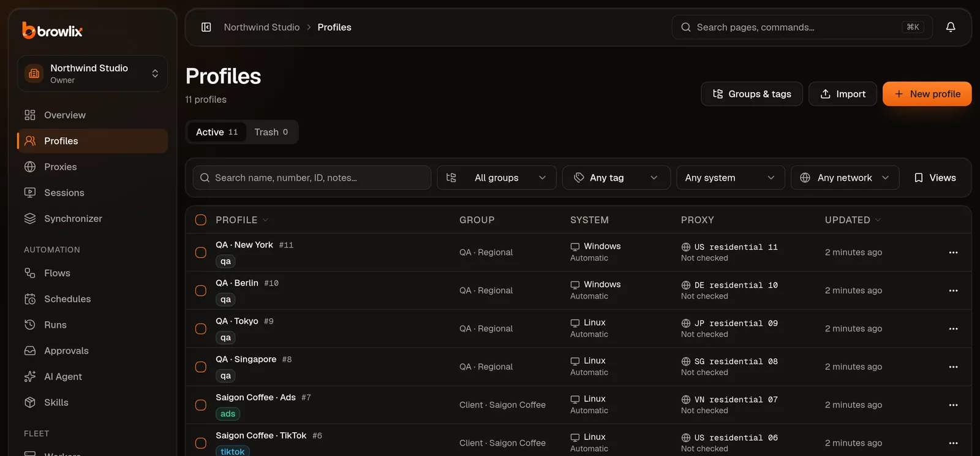
Task: Open the Approvals page
Action: 92,351
